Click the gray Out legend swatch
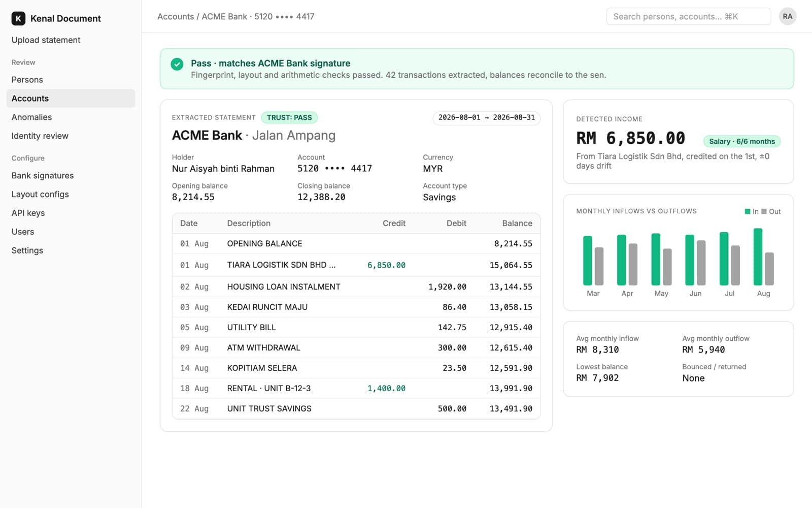 coord(764,212)
